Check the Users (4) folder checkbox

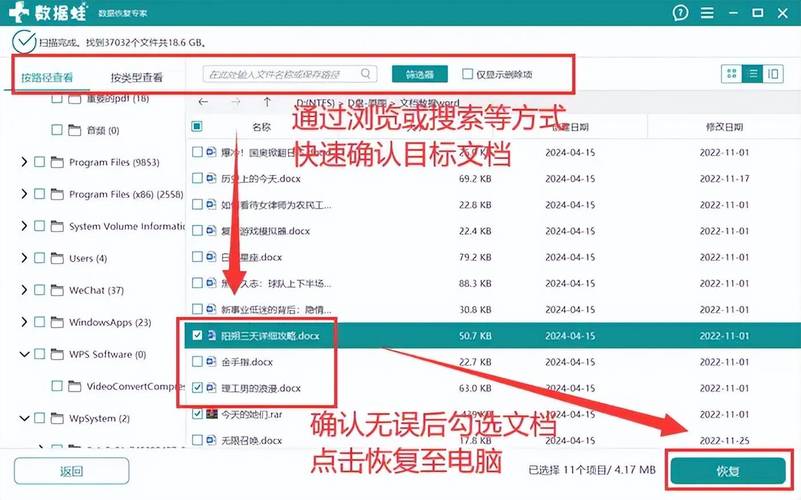[39, 258]
